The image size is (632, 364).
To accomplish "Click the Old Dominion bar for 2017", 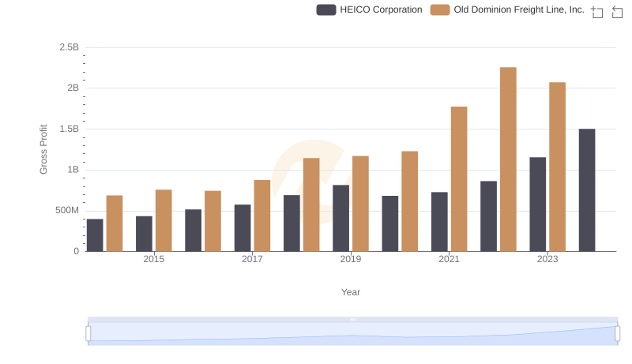I will (x=262, y=216).
